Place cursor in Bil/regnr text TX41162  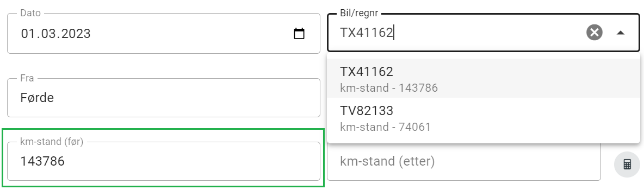[366, 33]
